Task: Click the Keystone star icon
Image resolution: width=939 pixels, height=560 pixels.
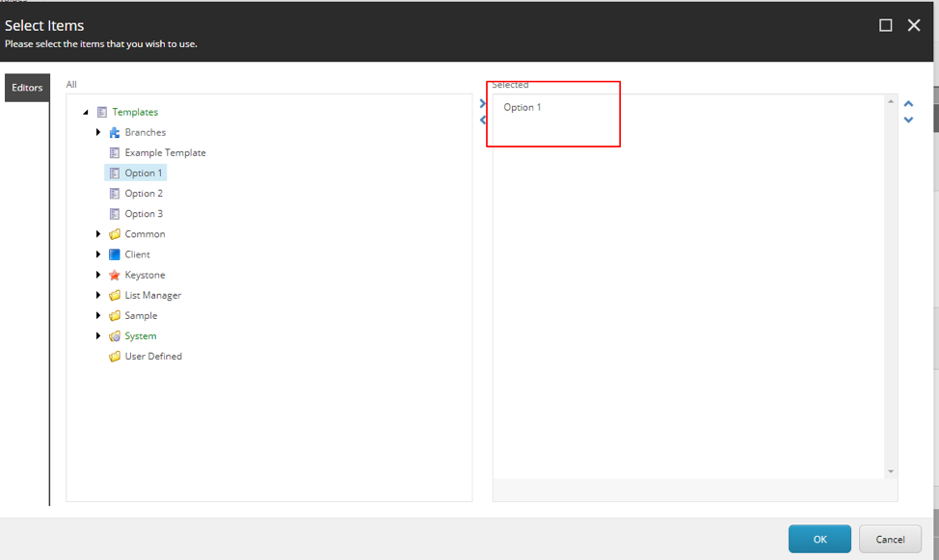Action: [x=115, y=275]
